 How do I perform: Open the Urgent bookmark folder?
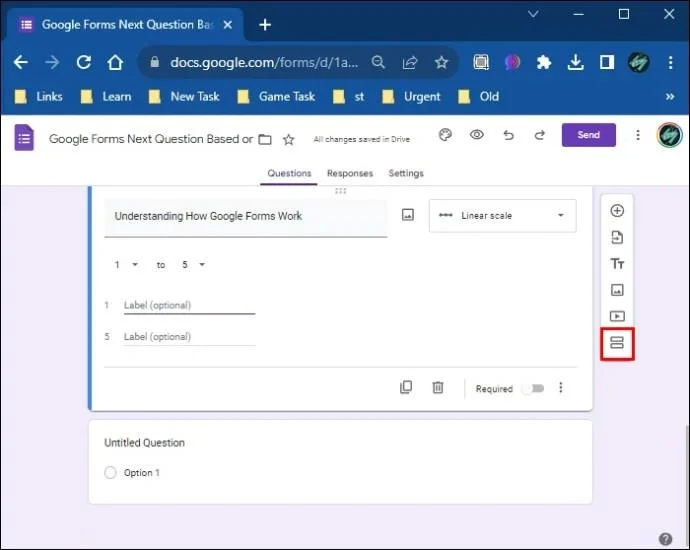(x=411, y=96)
